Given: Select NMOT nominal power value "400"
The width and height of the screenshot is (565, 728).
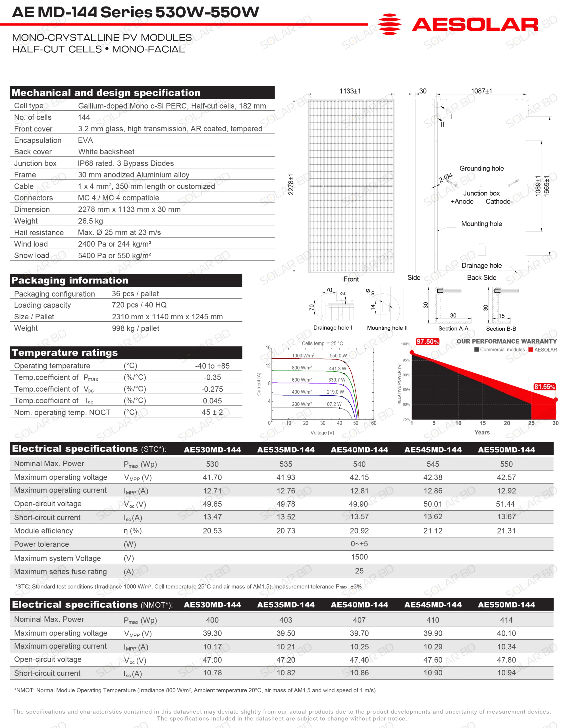Looking at the screenshot, I should [212, 620].
